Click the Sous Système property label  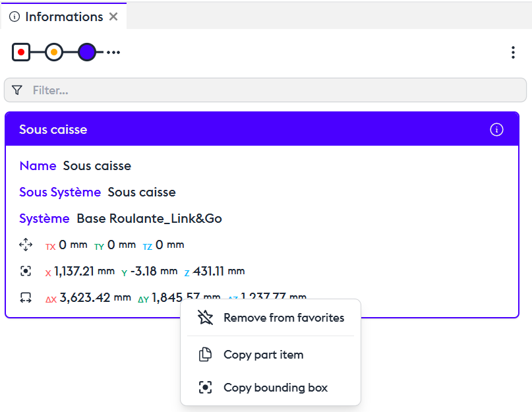(60, 192)
